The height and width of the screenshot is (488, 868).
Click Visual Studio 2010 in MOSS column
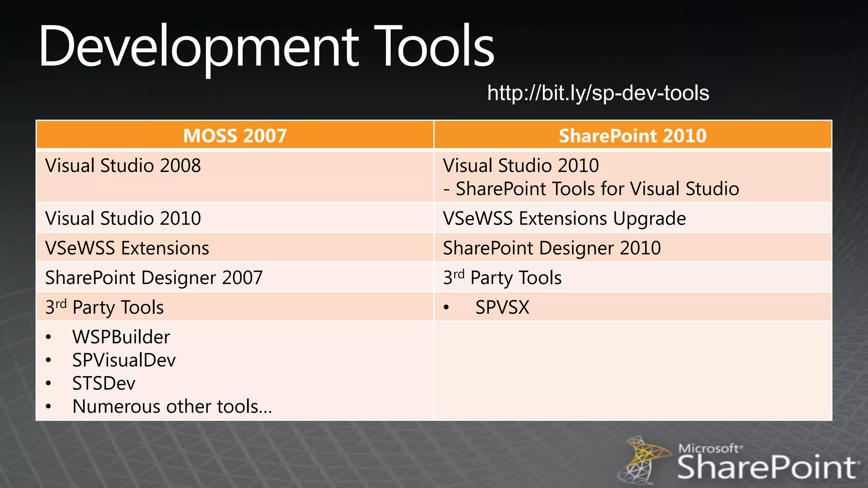coord(123,219)
